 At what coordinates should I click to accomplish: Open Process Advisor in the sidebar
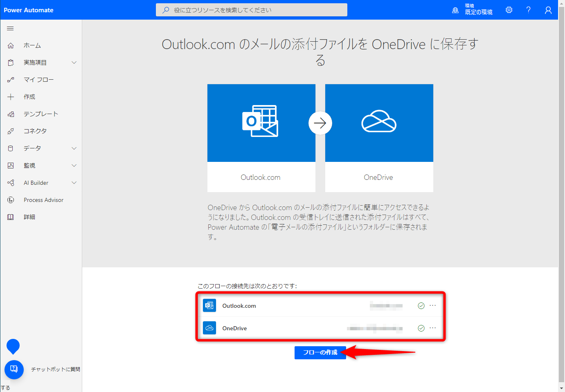[43, 199]
